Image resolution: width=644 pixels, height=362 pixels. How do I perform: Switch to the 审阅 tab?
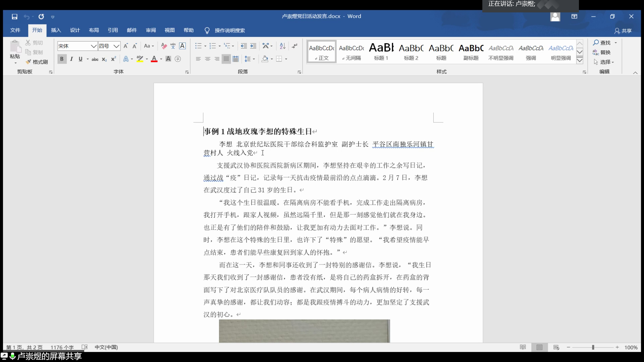(x=151, y=30)
